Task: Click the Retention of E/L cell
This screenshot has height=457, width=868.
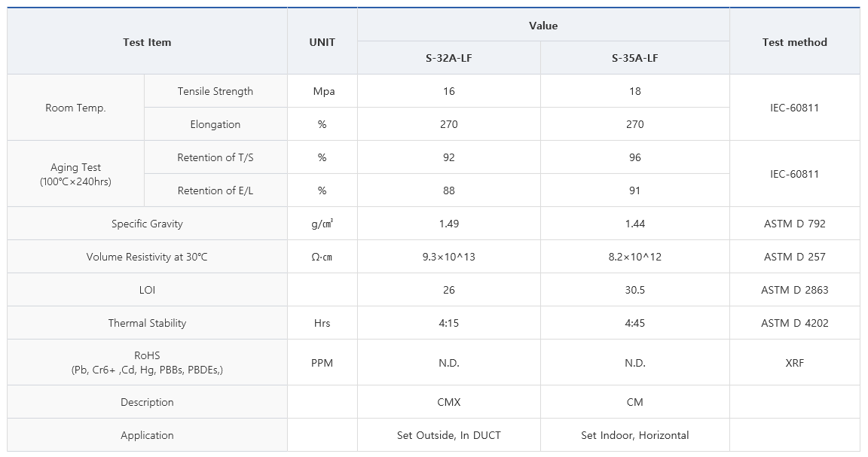Action: pyautogui.click(x=215, y=191)
